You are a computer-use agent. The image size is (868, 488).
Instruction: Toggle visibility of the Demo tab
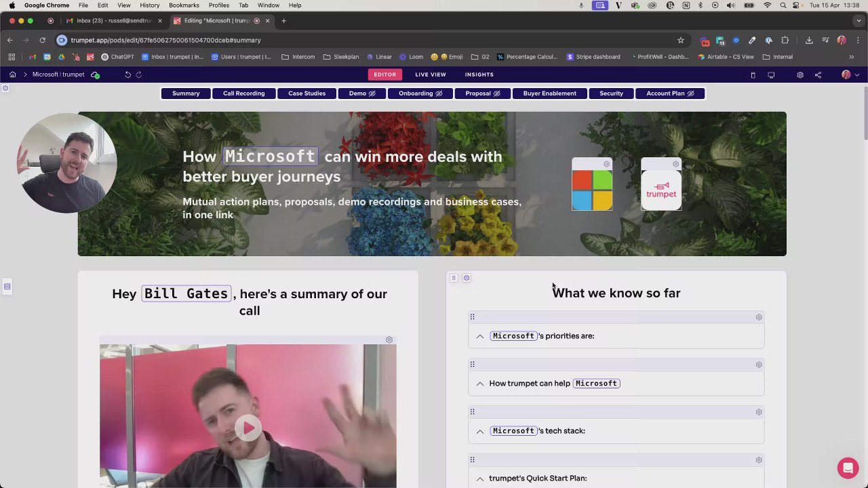pyautogui.click(x=372, y=94)
